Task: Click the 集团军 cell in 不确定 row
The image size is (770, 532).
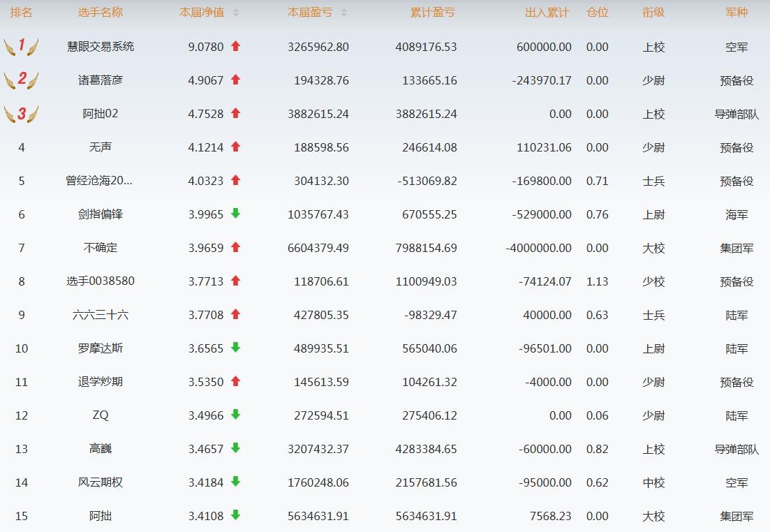Action: (x=736, y=248)
